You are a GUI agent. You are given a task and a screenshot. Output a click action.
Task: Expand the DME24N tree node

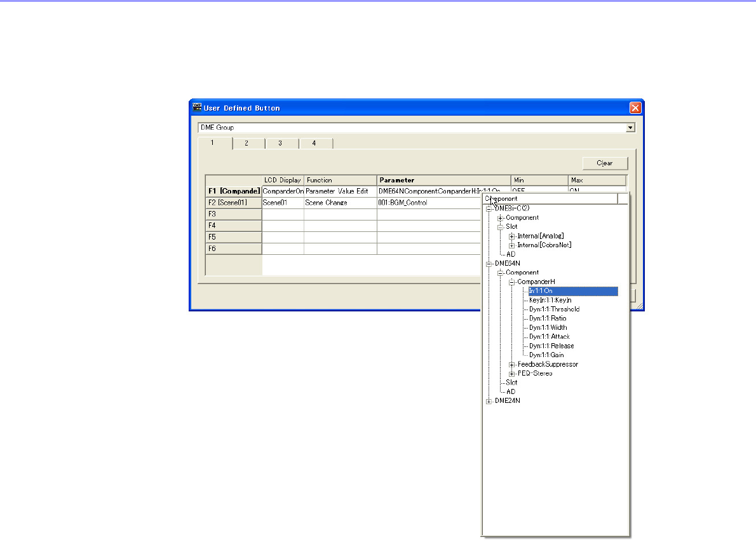pos(489,401)
